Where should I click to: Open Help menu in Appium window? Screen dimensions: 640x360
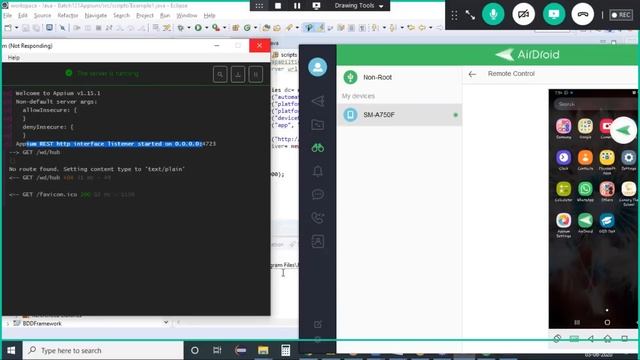13,58
